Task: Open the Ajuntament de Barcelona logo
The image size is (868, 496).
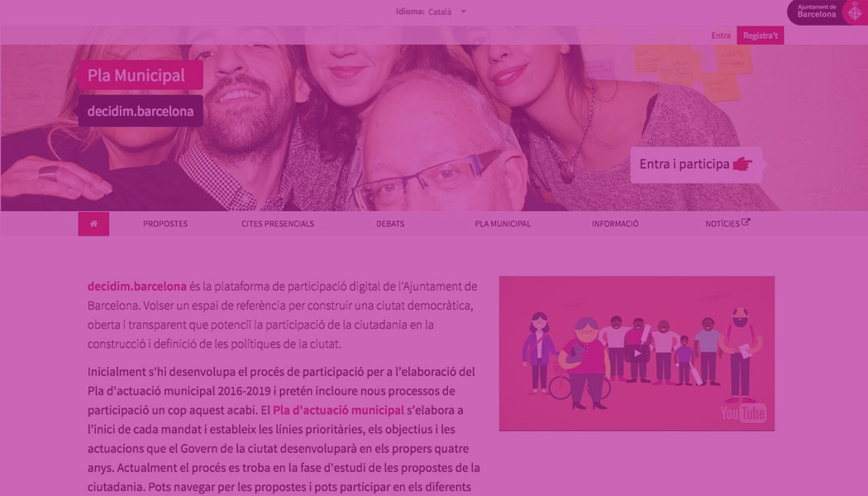Action: [x=827, y=12]
